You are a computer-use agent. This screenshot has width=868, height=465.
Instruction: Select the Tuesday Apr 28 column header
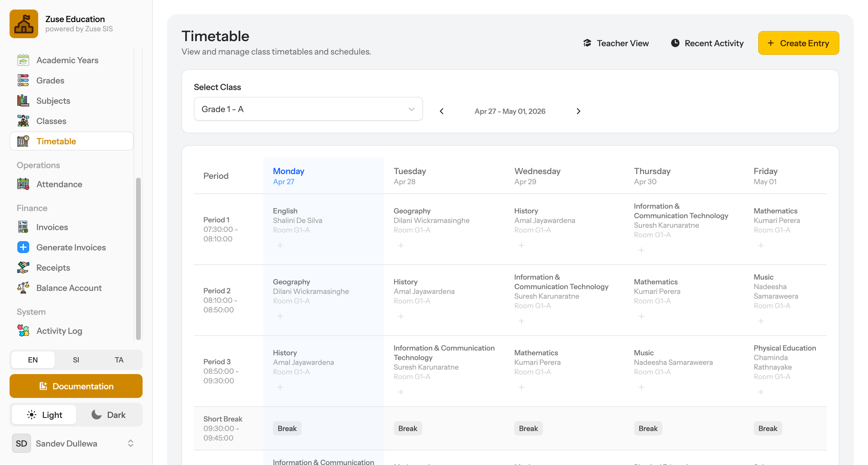(444, 176)
